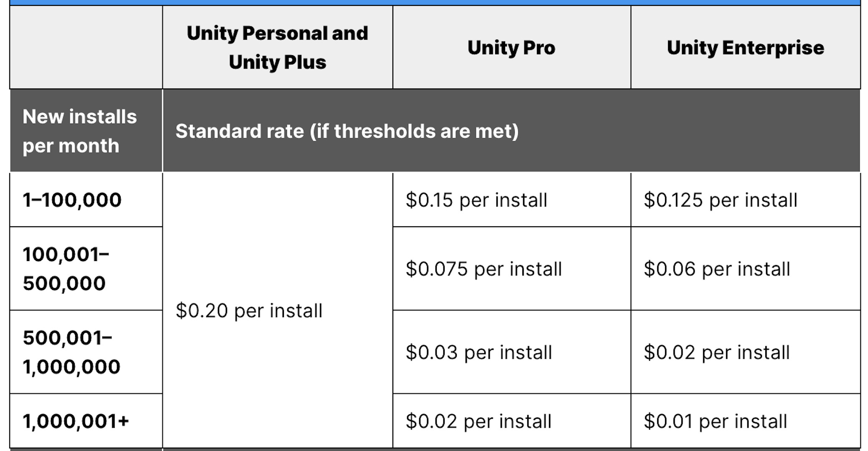This screenshot has height=451, width=868.
Task: Click the $0.01 per install cell
Action: point(746,421)
